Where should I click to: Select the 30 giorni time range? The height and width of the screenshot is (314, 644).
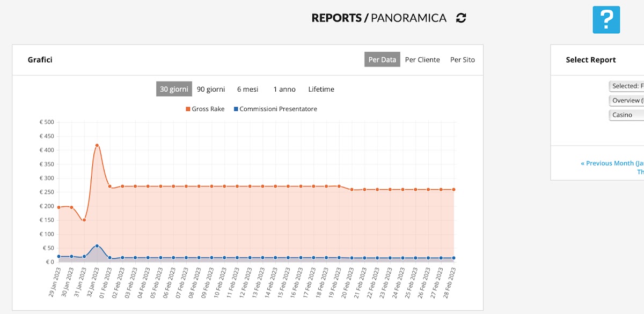tap(174, 89)
